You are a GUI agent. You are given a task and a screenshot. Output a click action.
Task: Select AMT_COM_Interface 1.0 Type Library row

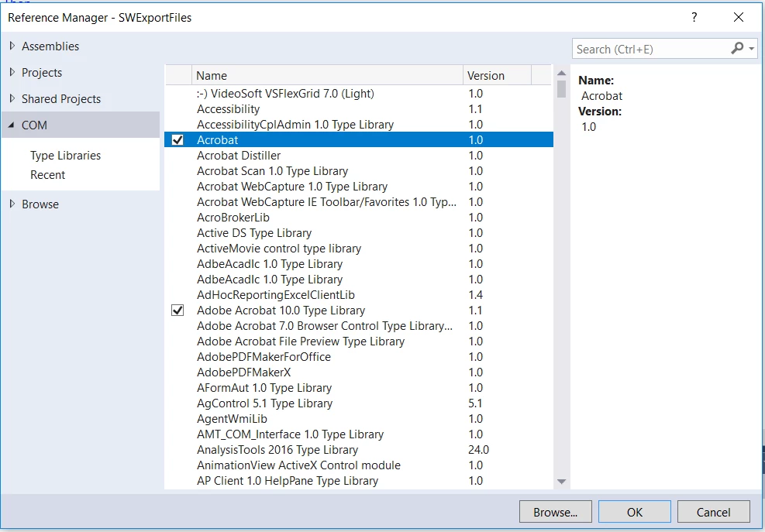click(359, 434)
